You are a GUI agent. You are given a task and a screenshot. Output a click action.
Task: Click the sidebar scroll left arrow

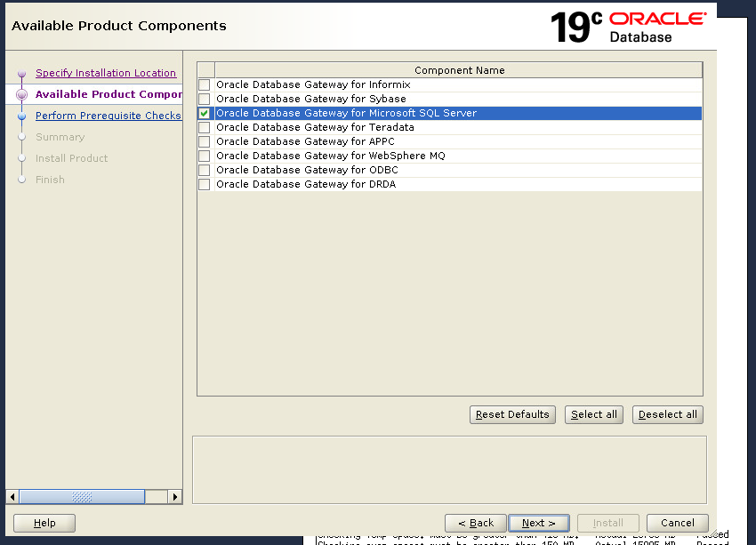(12, 496)
